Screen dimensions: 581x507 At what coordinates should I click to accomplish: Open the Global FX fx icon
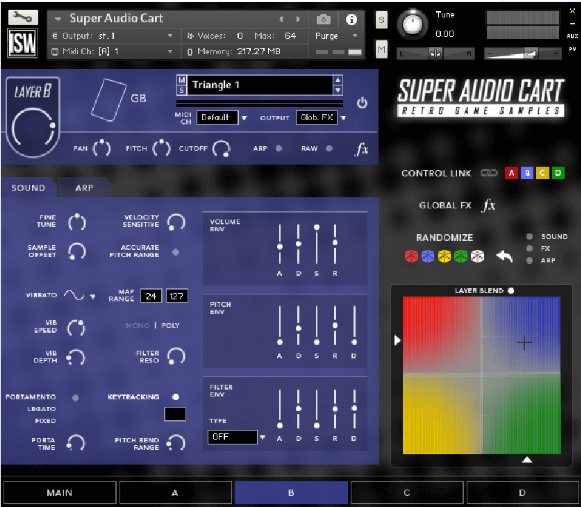tap(489, 205)
